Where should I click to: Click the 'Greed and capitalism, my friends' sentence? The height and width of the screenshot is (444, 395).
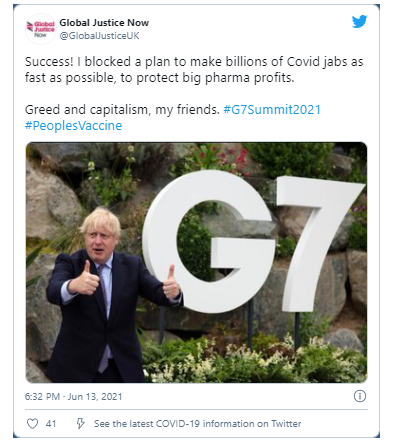[122, 110]
